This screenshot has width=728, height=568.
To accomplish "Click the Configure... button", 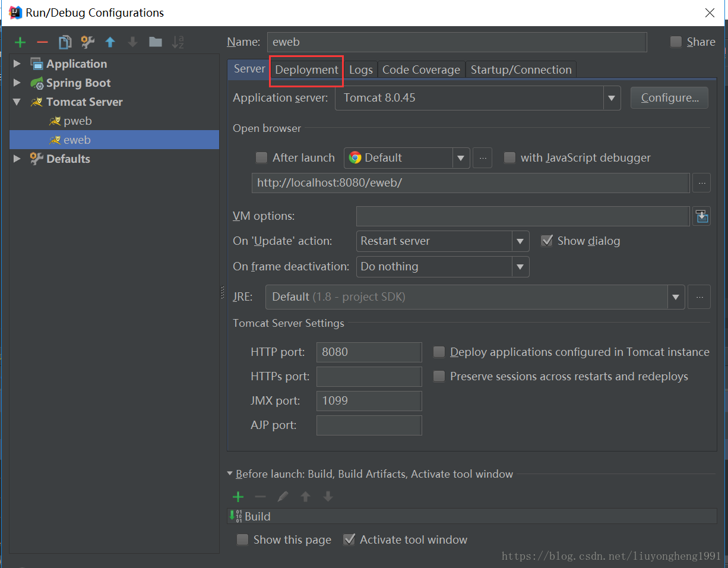I will 669,98.
